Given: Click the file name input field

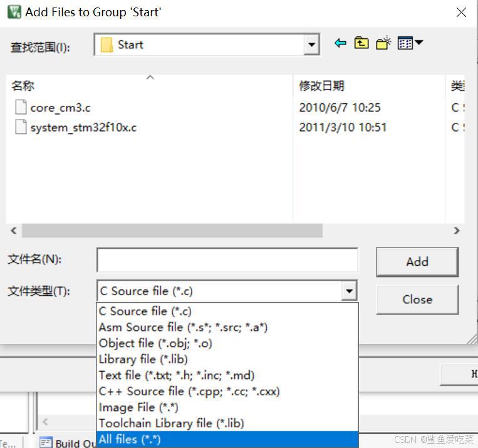Looking at the screenshot, I should click(x=227, y=260).
